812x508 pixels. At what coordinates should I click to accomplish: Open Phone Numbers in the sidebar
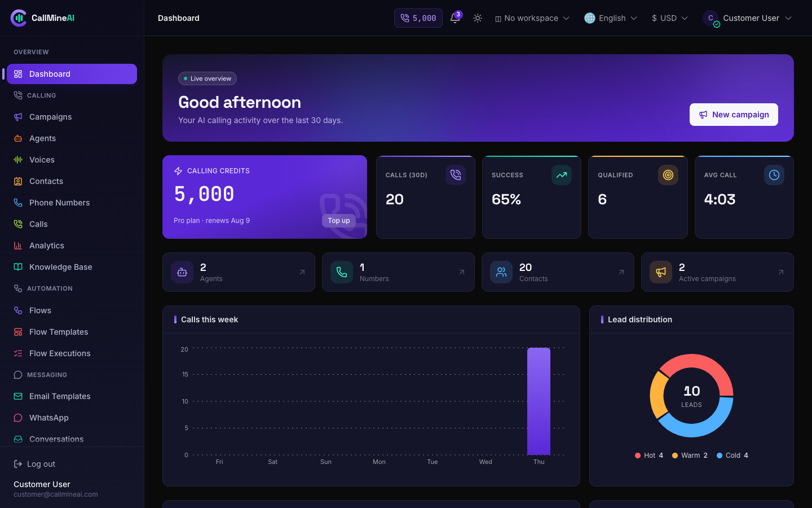tap(72, 203)
